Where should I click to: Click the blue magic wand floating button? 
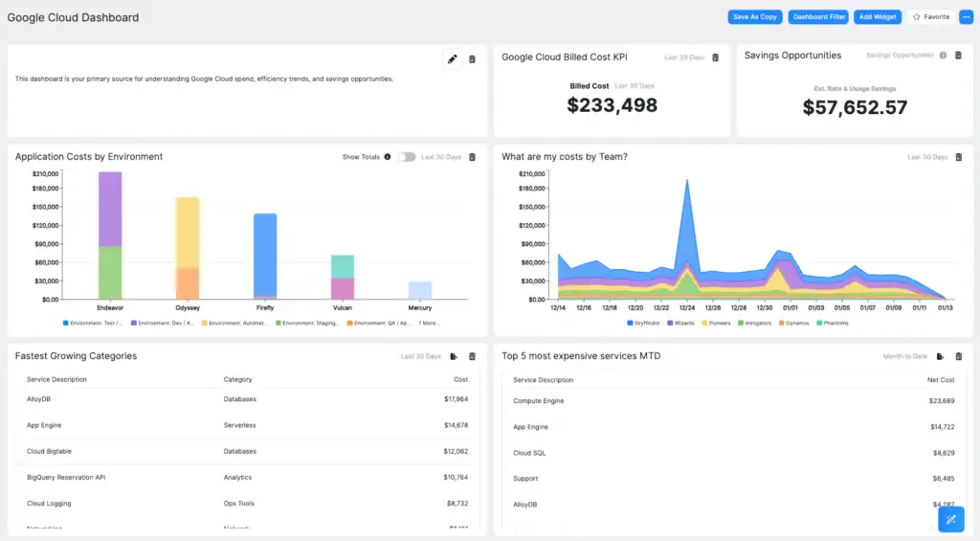[x=950, y=519]
